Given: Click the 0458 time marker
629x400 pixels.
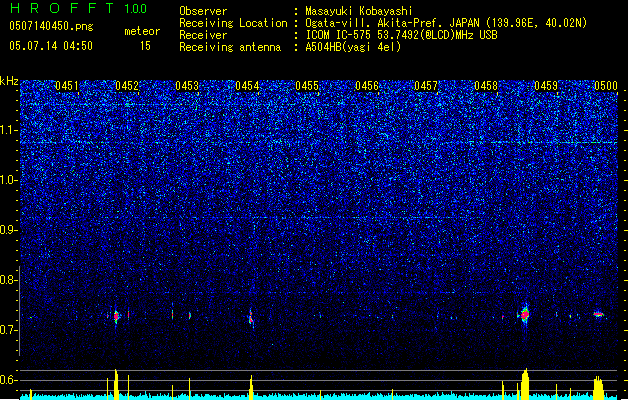Looking at the screenshot, I should coord(486,86).
